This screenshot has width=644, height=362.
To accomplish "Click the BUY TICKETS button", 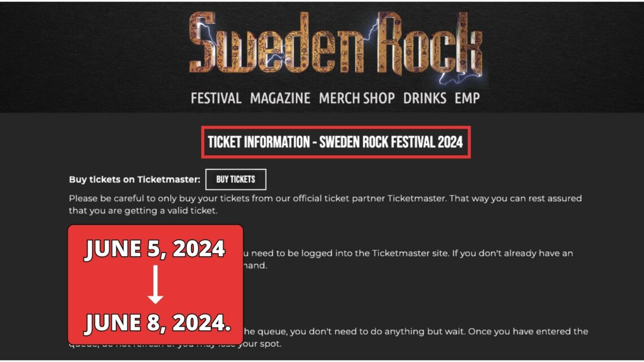I will [237, 179].
